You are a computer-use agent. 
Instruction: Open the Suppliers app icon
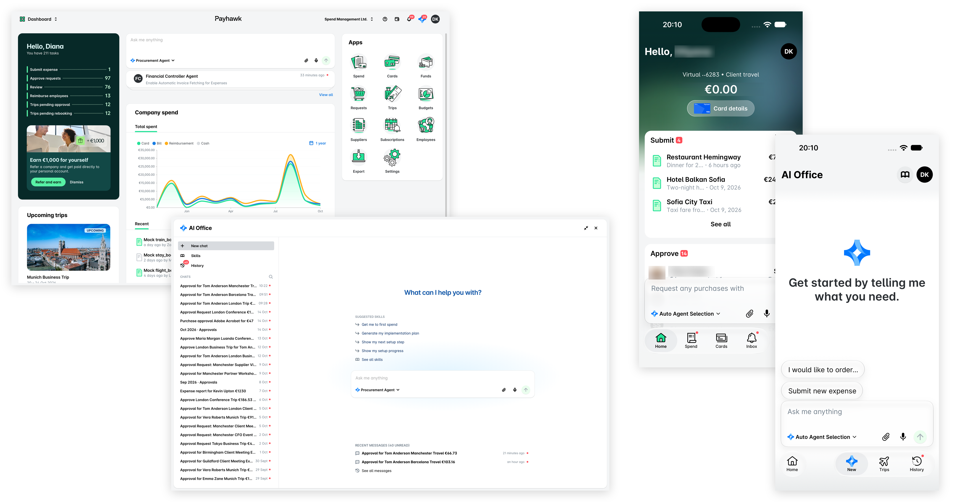click(358, 125)
